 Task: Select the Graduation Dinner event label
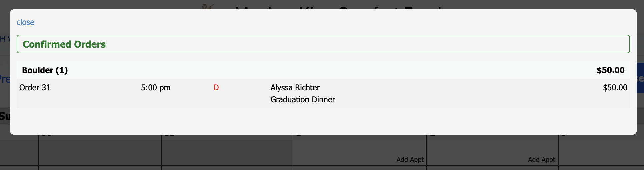tap(303, 100)
